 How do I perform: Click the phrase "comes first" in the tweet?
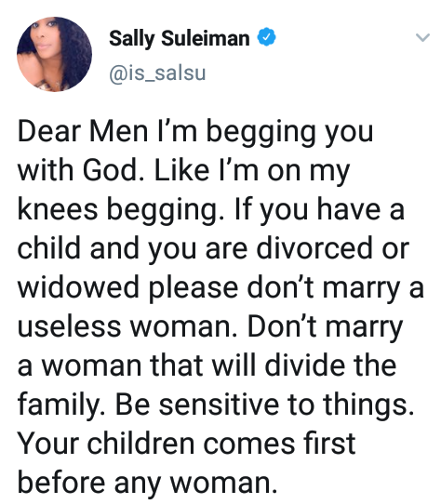[x=279, y=443]
